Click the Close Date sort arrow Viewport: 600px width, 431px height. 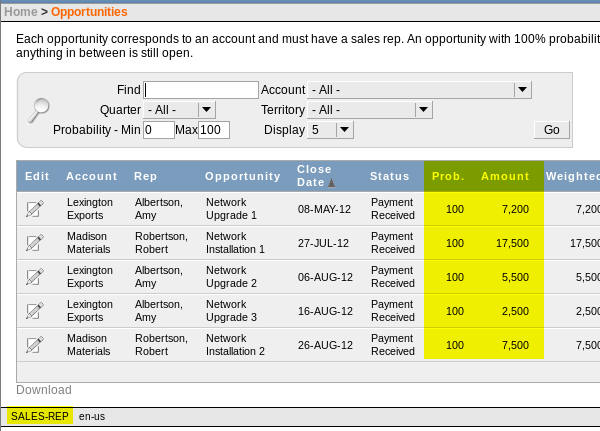tap(331, 183)
